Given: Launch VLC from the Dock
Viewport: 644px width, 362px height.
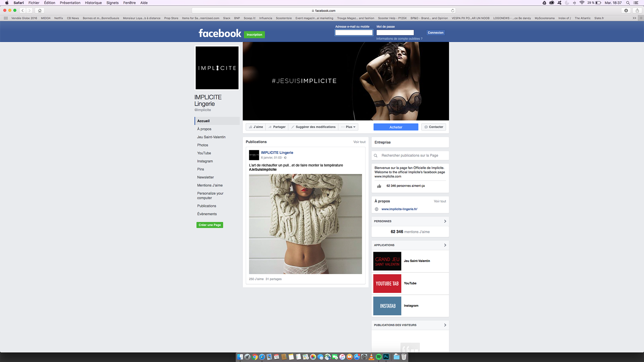Looking at the screenshot, I should (371, 357).
